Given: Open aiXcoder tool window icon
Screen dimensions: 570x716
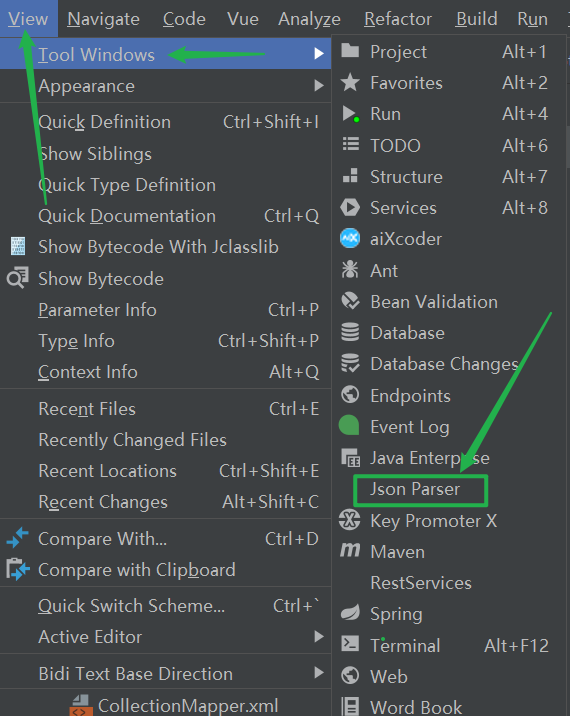Looking at the screenshot, I should tap(350, 238).
